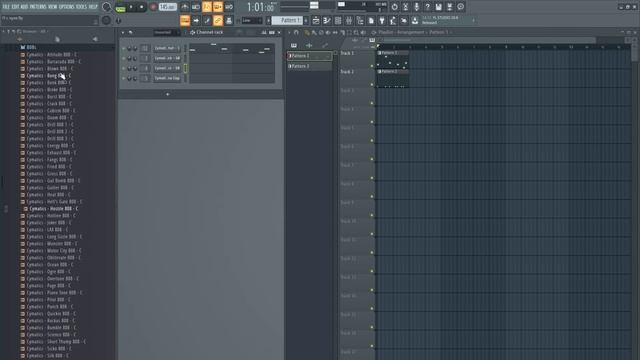Screen dimensions: 640x360
Task: Toggle the channel rack step/piano view icon
Action: tap(272, 32)
